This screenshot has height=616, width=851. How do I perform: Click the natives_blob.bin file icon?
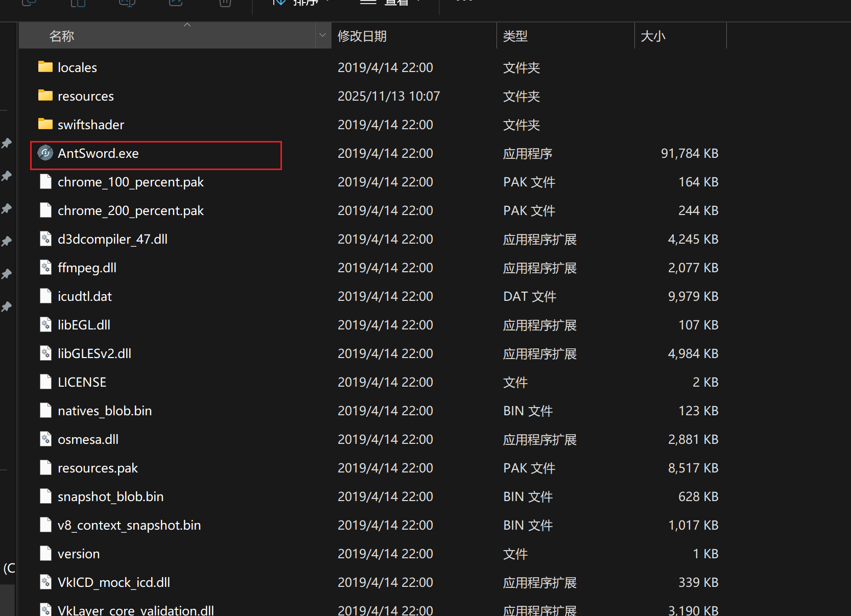tap(45, 410)
